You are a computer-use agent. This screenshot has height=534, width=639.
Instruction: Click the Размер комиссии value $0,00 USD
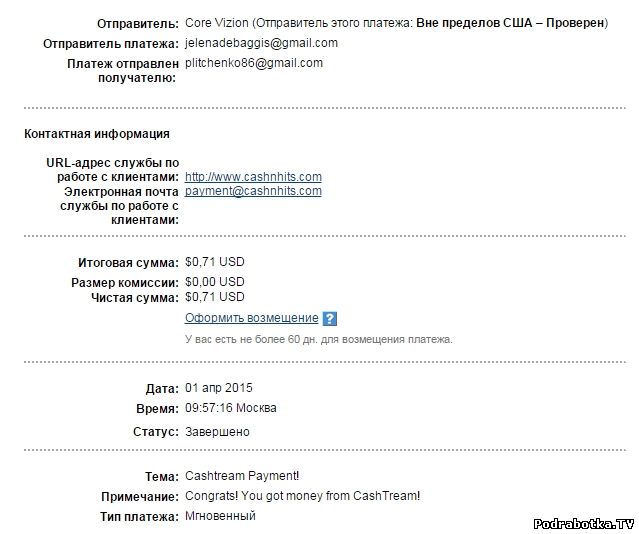pos(215,282)
